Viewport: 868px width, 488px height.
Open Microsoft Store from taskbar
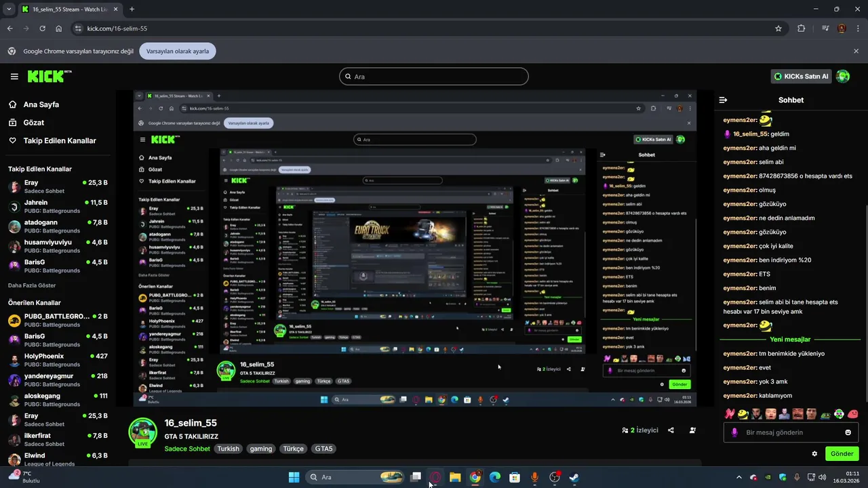[515, 477]
